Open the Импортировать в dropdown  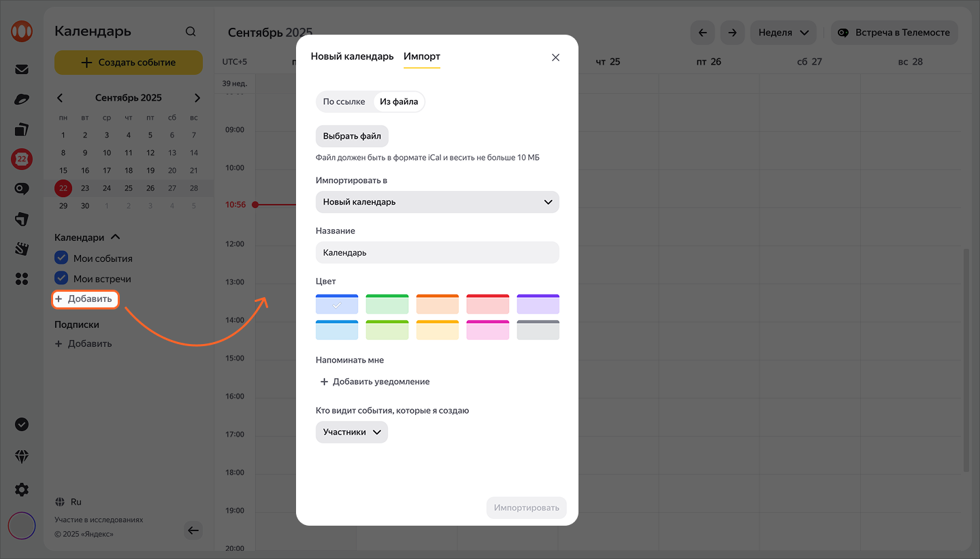coord(437,202)
